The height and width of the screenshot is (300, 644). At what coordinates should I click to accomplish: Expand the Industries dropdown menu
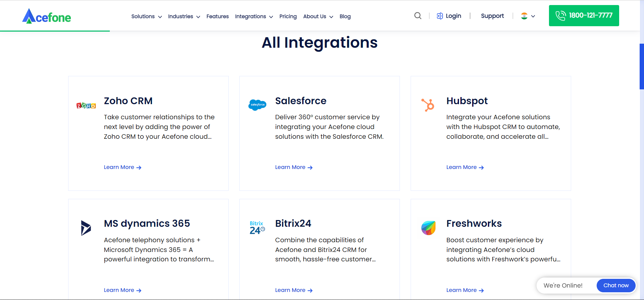coord(184,16)
